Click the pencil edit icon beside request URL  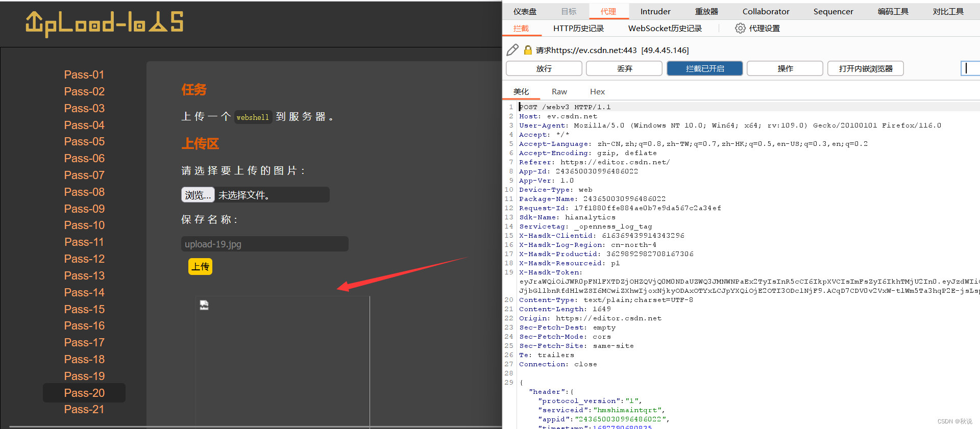click(x=512, y=50)
